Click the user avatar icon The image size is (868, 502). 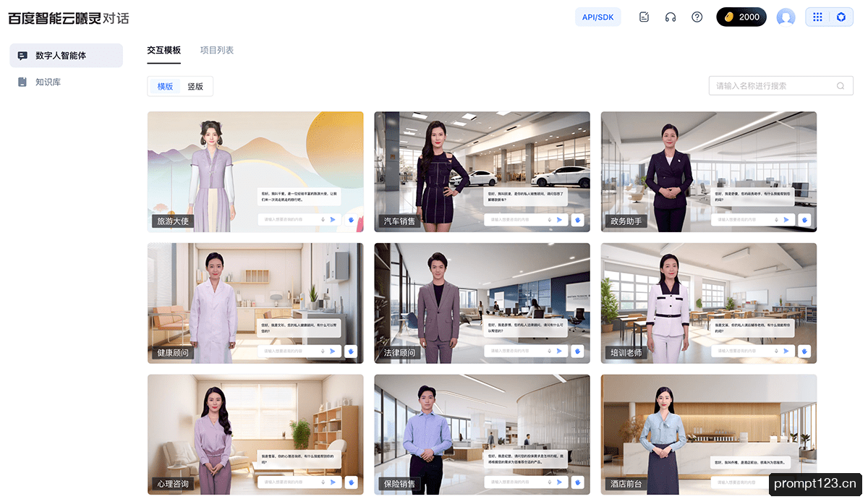click(786, 17)
